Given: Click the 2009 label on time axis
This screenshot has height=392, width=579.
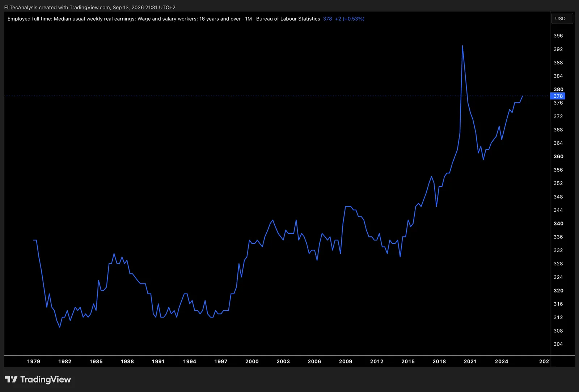Looking at the screenshot, I should point(346,361).
